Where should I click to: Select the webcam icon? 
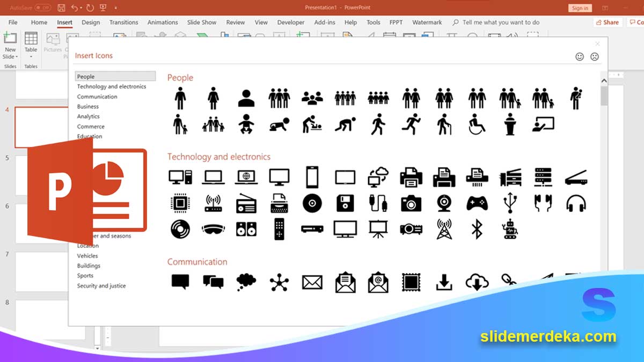pos(444,203)
